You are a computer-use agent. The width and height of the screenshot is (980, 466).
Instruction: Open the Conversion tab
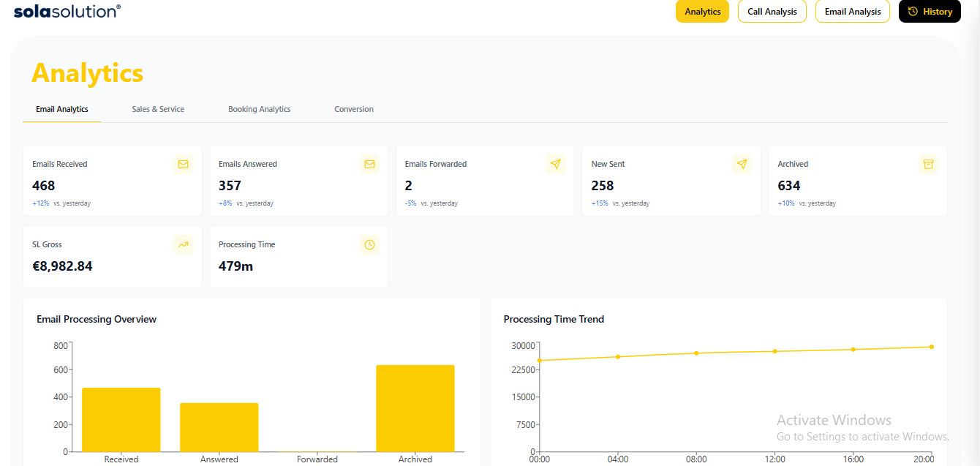(x=354, y=109)
